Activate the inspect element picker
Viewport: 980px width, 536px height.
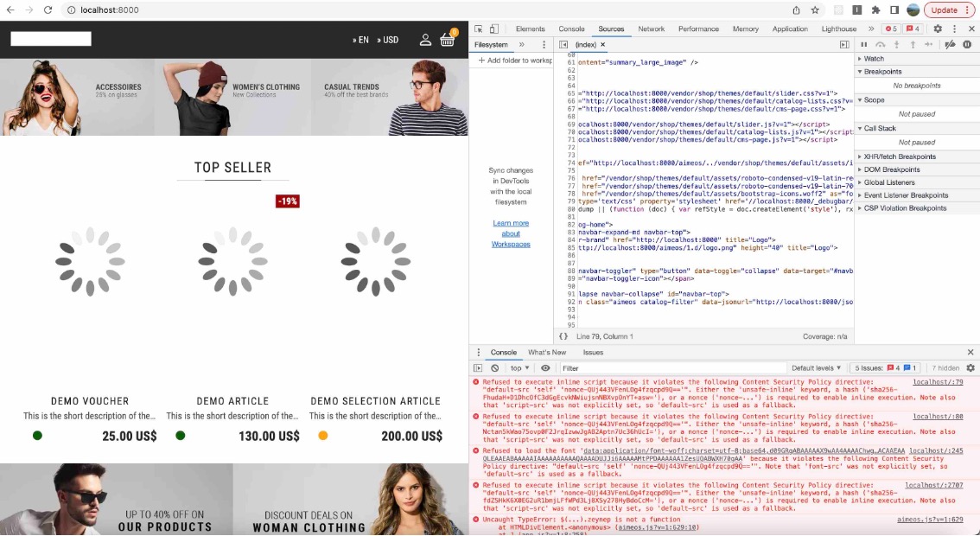(479, 29)
